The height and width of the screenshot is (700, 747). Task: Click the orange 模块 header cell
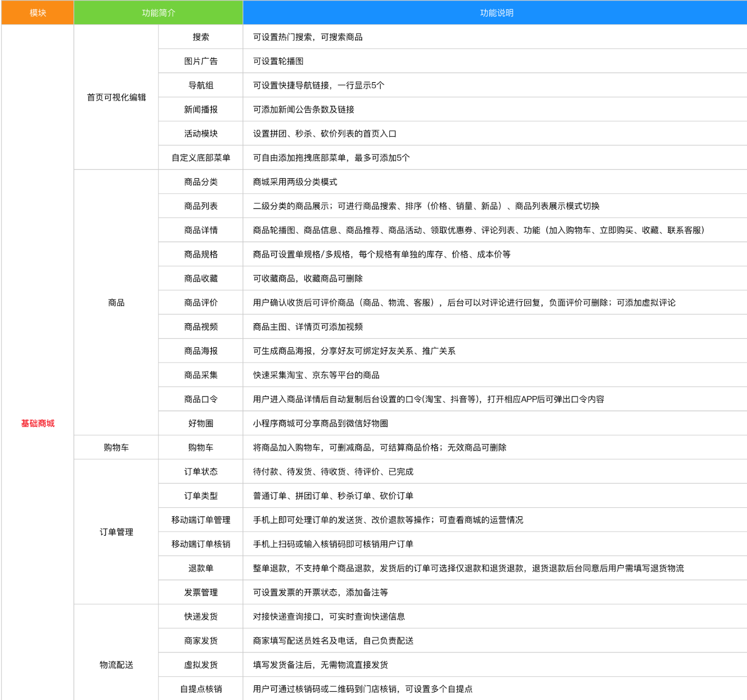tap(38, 12)
